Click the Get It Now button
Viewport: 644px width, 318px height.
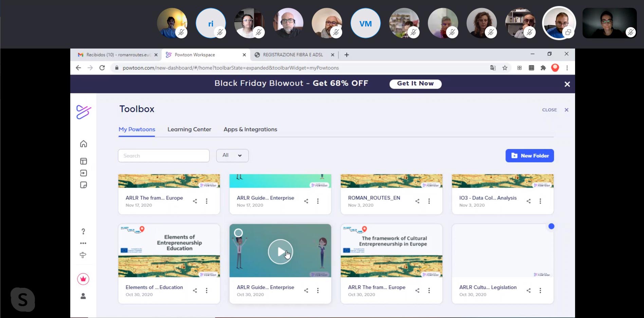click(x=415, y=84)
